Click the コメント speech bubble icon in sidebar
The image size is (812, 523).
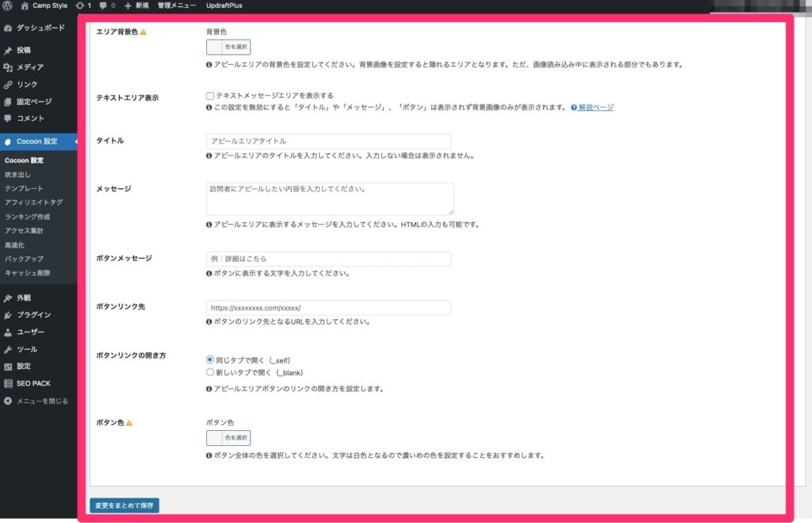(x=8, y=118)
